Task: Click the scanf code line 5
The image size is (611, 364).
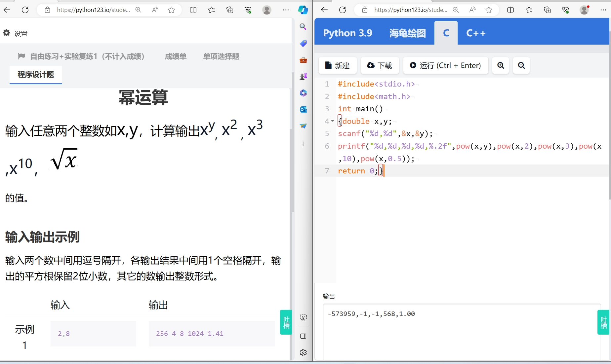Action: point(385,134)
